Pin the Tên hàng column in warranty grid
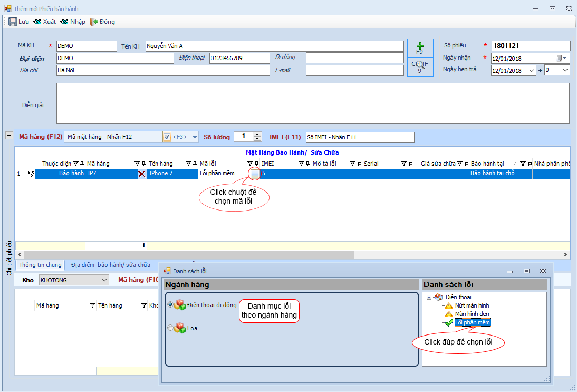The image size is (577, 392). tap(195, 164)
